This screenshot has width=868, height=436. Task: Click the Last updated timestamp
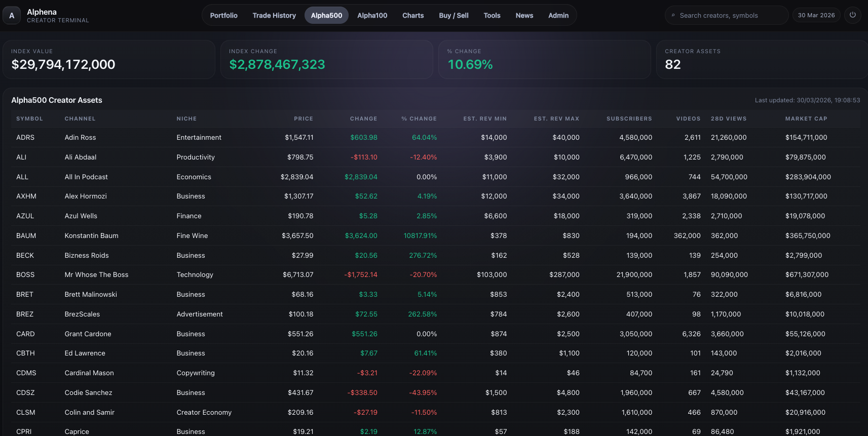(807, 100)
